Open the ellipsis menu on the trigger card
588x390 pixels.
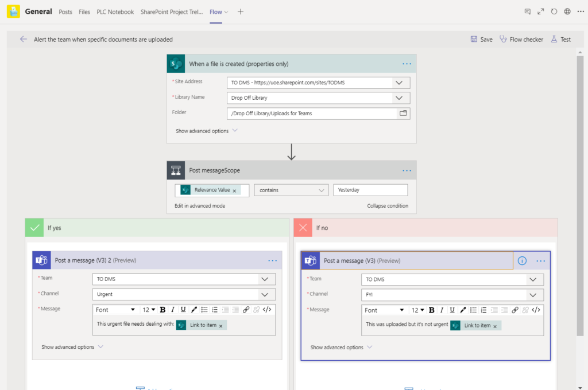click(x=407, y=64)
